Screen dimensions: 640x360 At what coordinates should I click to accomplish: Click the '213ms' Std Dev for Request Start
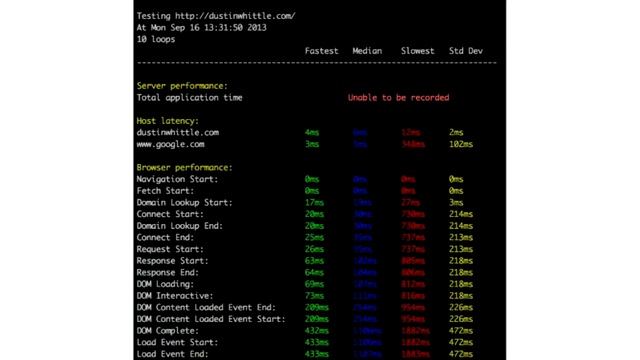click(461, 249)
